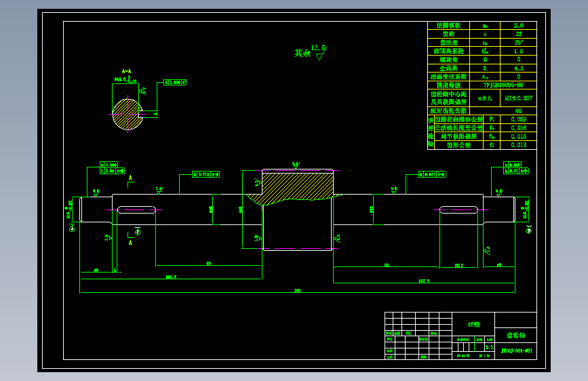Screen dimensions: 588x381
Task: Select the 0.013 profile tolerance value
Action: click(519, 145)
